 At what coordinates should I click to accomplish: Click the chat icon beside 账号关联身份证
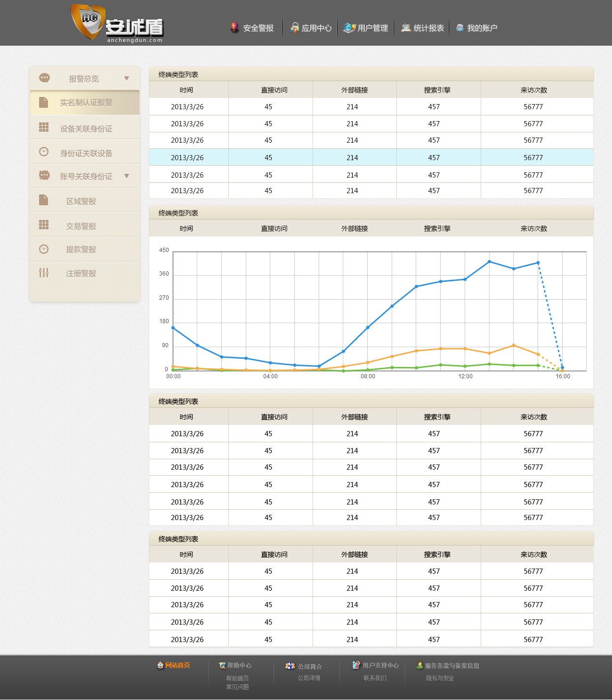(45, 175)
